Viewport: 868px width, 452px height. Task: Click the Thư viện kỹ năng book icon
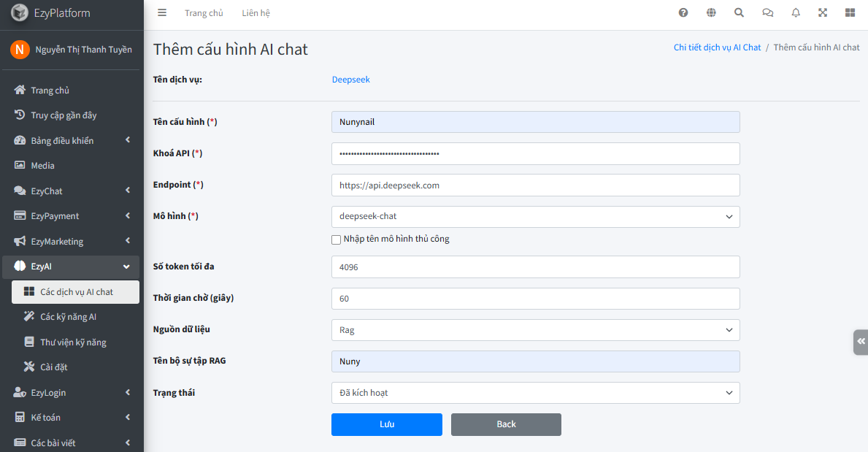[x=29, y=342]
